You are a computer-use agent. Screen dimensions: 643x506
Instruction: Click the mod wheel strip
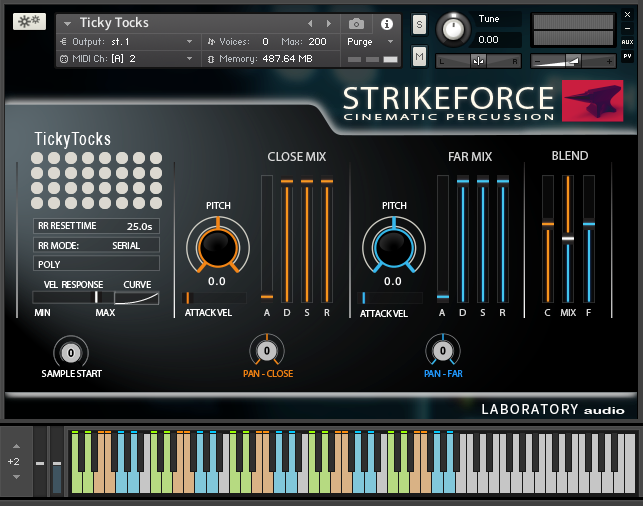tap(57, 461)
